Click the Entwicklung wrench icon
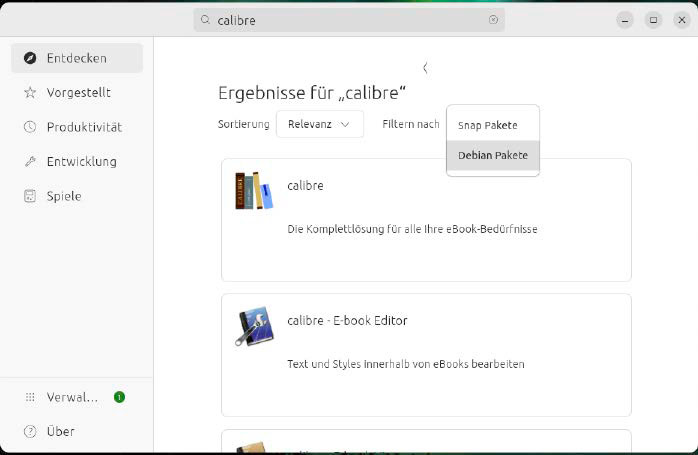Image resolution: width=698 pixels, height=455 pixels. (x=30, y=161)
